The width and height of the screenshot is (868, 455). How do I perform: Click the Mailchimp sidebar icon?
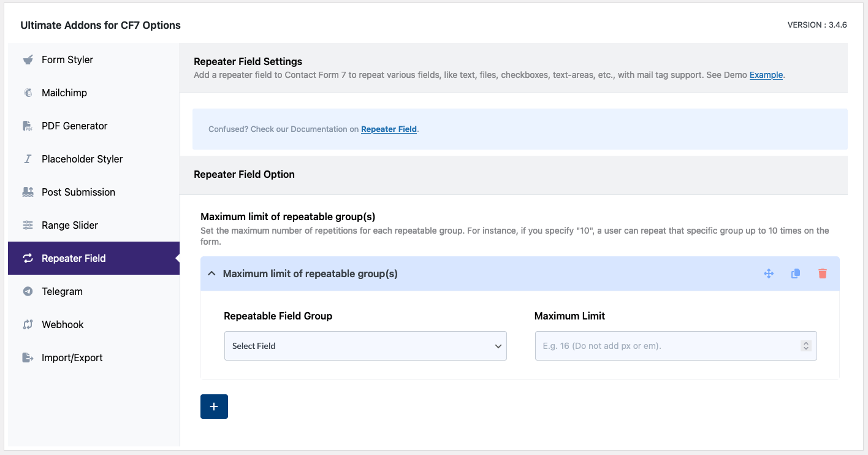coord(28,93)
